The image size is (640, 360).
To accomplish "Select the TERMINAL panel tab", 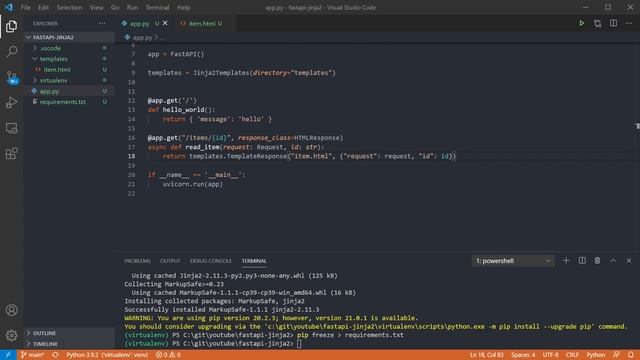I will pyautogui.click(x=254, y=261).
